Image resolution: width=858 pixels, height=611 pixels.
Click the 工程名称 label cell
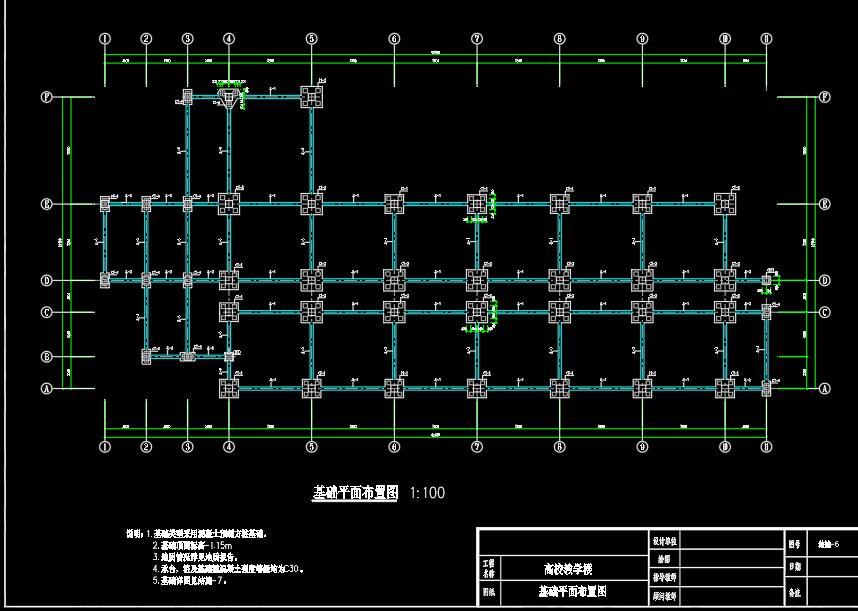point(488,569)
